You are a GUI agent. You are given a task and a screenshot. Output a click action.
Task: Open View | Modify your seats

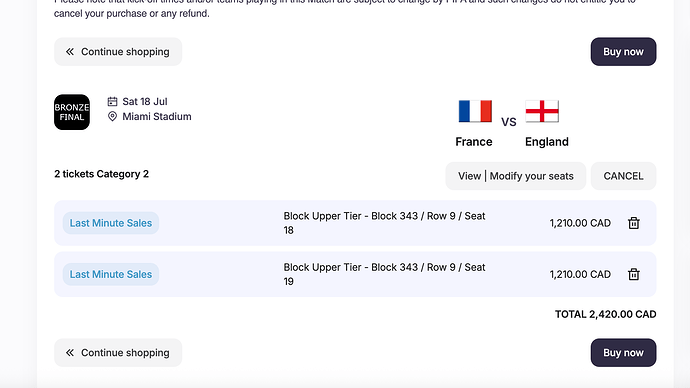coord(516,176)
